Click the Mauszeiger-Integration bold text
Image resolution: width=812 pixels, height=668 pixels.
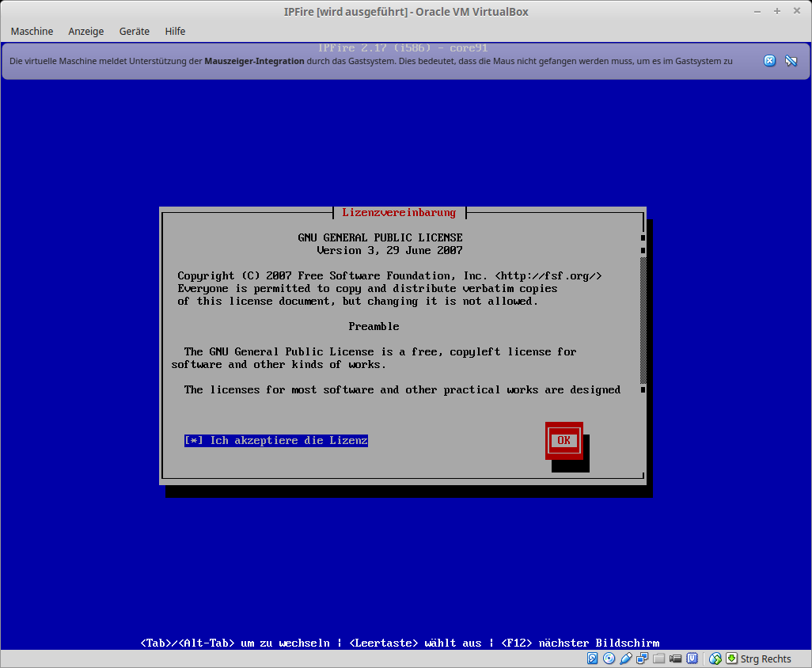[x=254, y=61]
